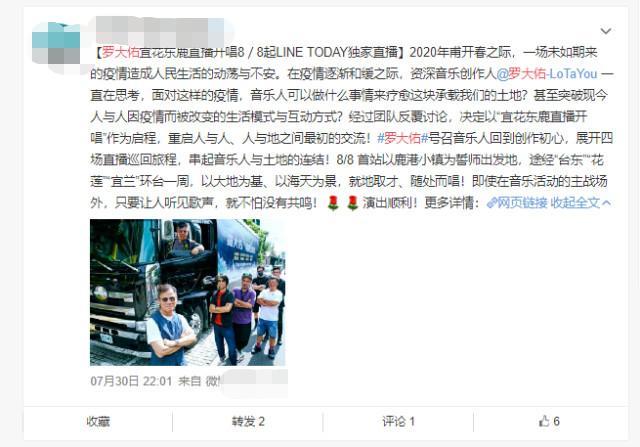Click the second rose emoji
Screen dimensions: 640x447
click(352, 202)
